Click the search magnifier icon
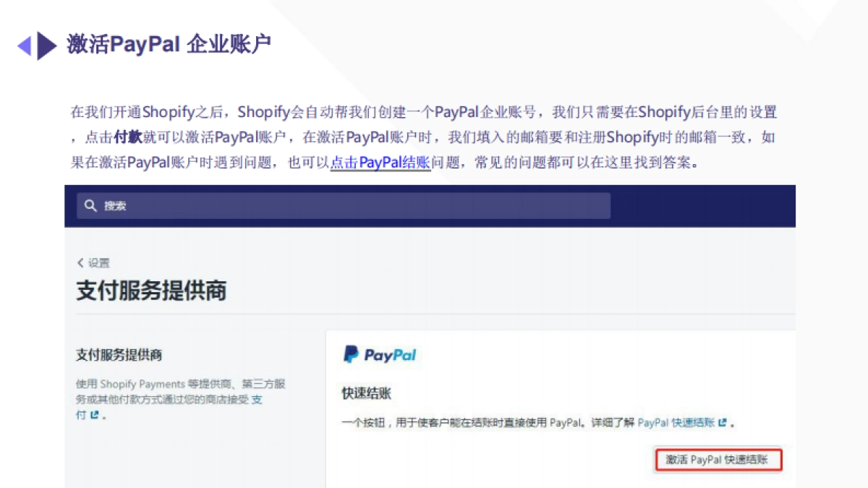The height and width of the screenshot is (488, 868). point(90,205)
